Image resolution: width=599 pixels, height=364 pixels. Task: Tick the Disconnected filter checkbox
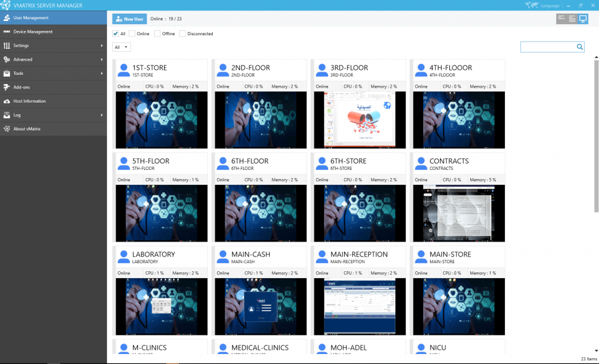[183, 34]
